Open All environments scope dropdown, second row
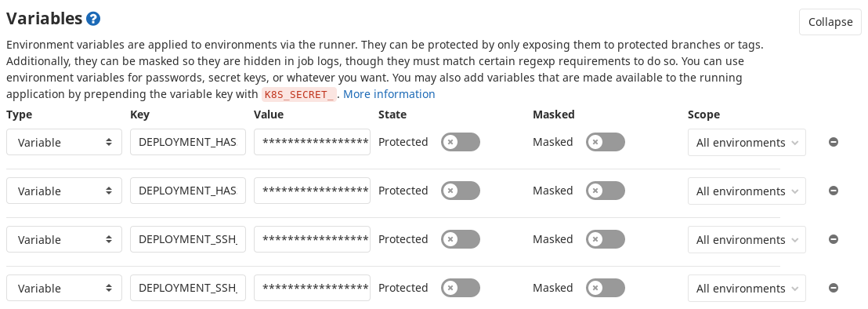Image resolution: width=868 pixels, height=309 pixels. pos(747,191)
